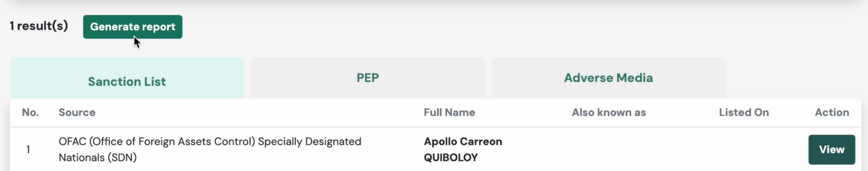
Task: Click the Generate report button
Action: (133, 27)
